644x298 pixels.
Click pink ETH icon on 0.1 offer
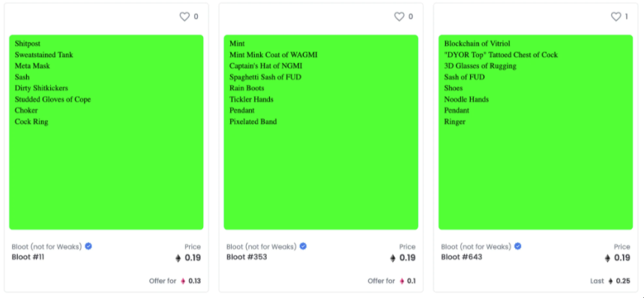pyautogui.click(x=402, y=281)
